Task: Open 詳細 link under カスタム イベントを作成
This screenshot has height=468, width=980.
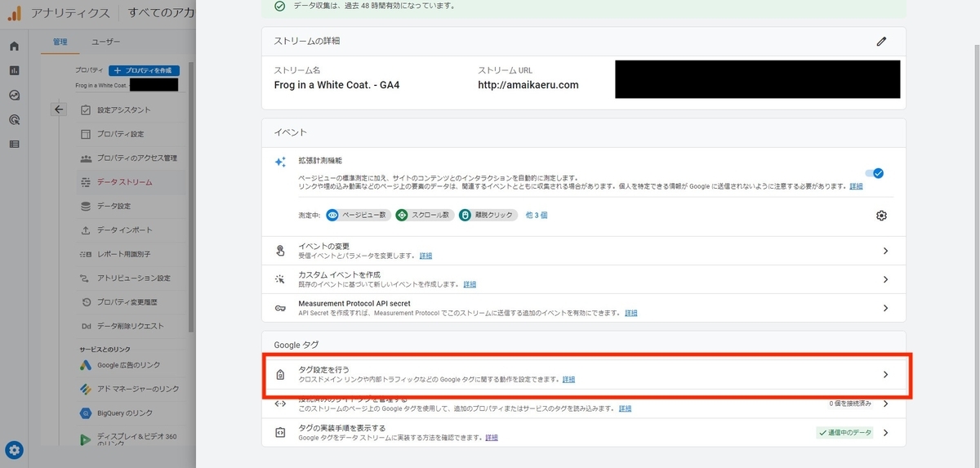Action: tap(470, 284)
